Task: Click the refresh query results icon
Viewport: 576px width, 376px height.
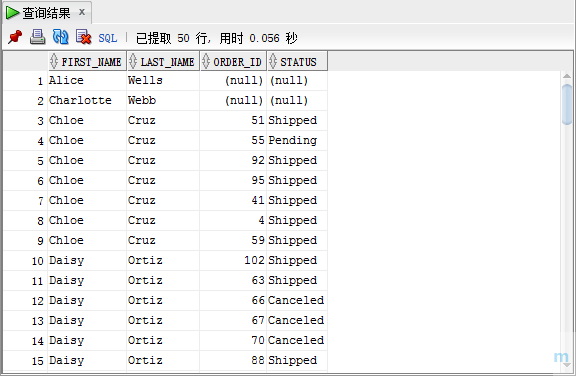Action: point(61,37)
